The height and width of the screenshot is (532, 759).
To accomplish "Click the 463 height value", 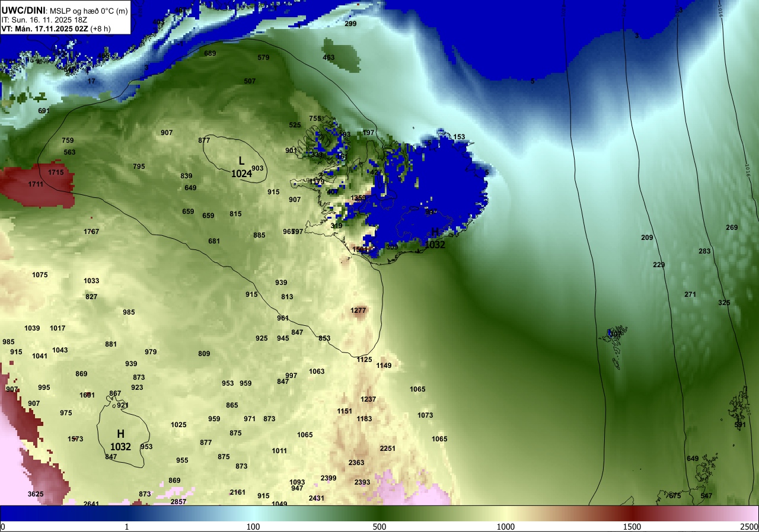I will click(x=329, y=57).
